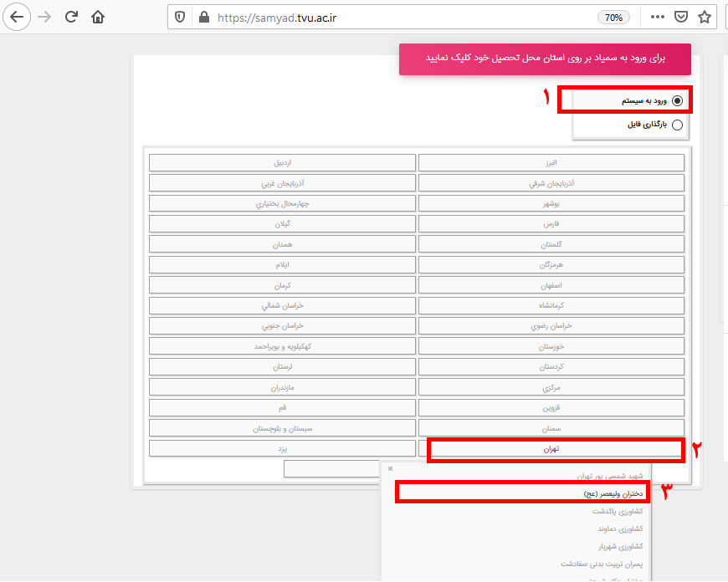Open the گلستان province entry
Screen dimensions: 728x582
pos(551,244)
